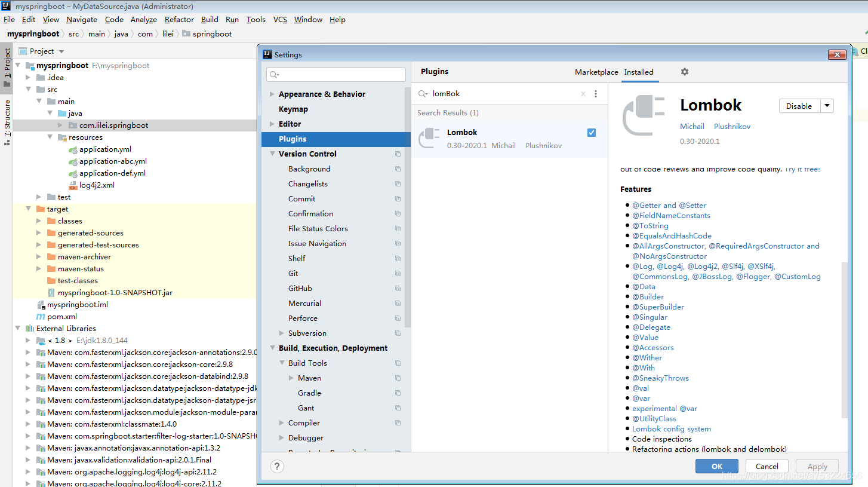The image size is (868, 487).
Task: Open the Michail author link
Action: pos(692,127)
